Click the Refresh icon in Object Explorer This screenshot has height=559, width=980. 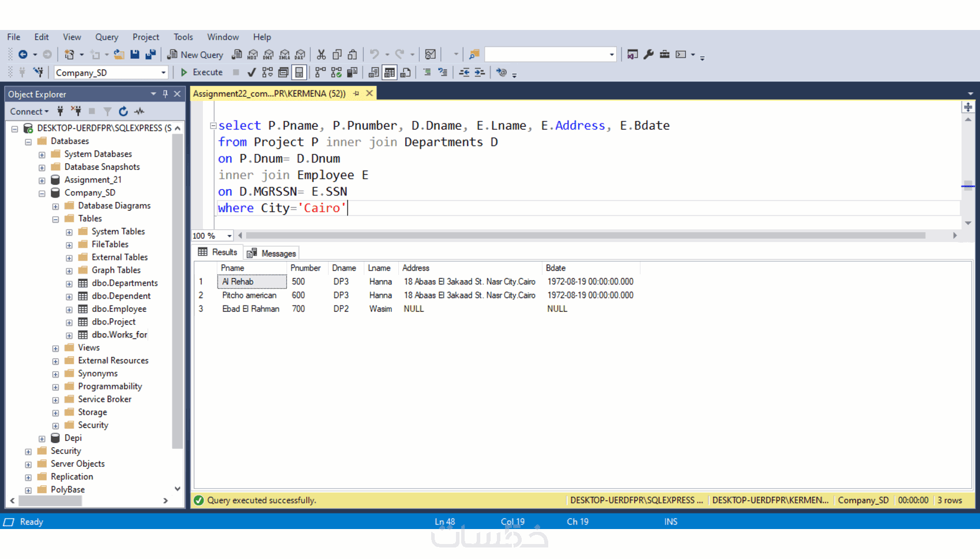(123, 111)
